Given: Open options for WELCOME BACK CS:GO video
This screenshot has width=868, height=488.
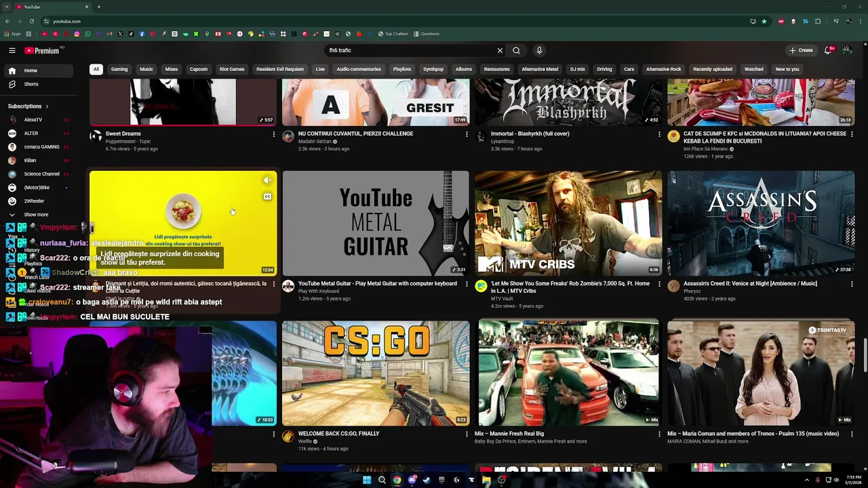Looking at the screenshot, I should [466, 434].
